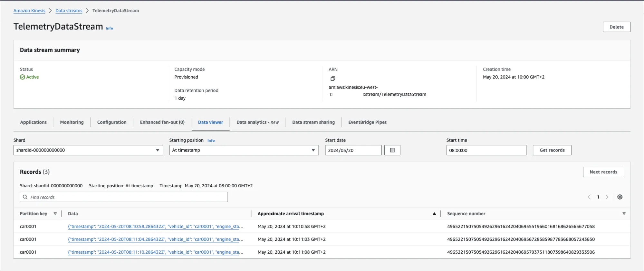Click TelemetryDataStream in the breadcrumb
644x271 pixels.
[x=116, y=11]
